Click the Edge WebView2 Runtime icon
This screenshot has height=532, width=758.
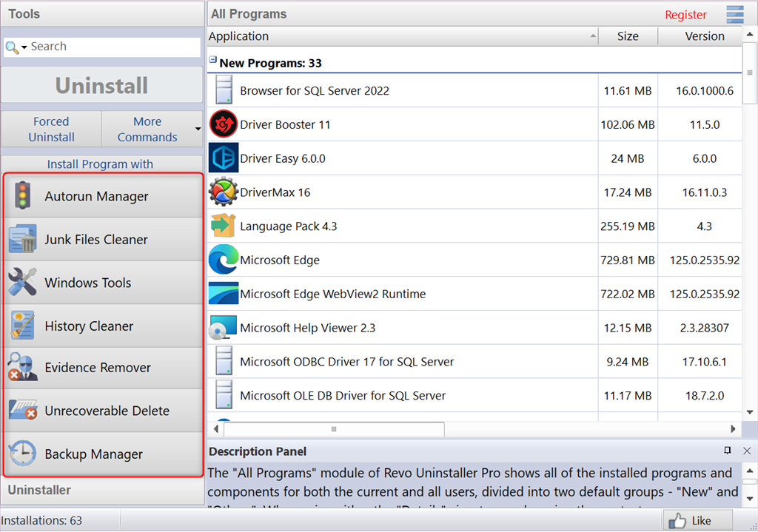click(224, 293)
